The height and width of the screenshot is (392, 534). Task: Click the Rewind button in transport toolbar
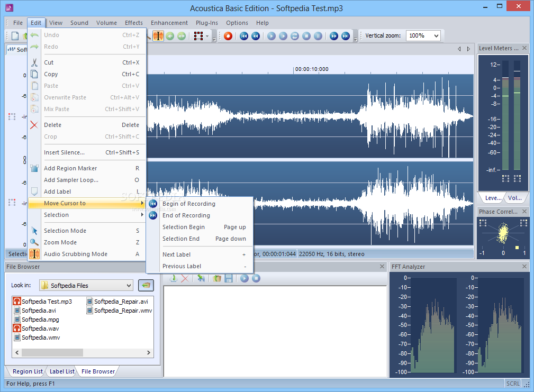pyautogui.click(x=256, y=36)
